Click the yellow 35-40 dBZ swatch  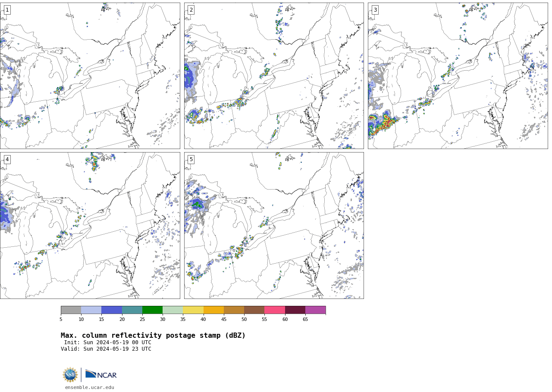point(193,310)
